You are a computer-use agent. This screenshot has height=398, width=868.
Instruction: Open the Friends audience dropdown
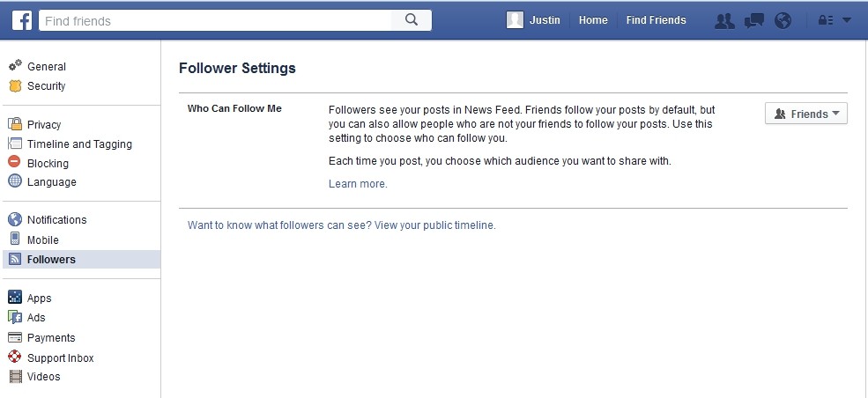pos(806,114)
